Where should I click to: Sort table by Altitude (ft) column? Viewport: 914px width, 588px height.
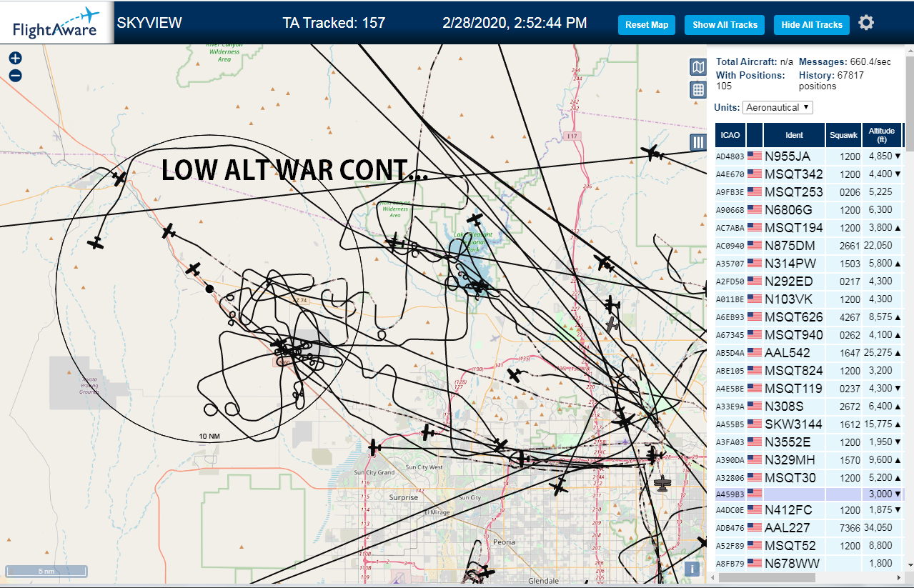pyautogui.click(x=882, y=135)
